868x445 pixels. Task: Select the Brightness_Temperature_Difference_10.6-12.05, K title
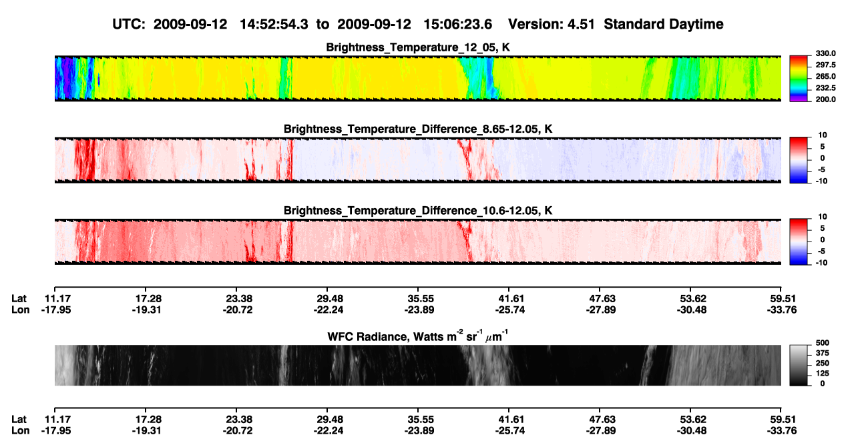click(418, 211)
